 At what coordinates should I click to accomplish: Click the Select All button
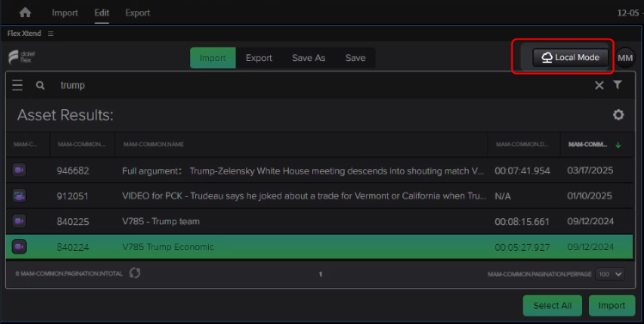click(x=552, y=305)
